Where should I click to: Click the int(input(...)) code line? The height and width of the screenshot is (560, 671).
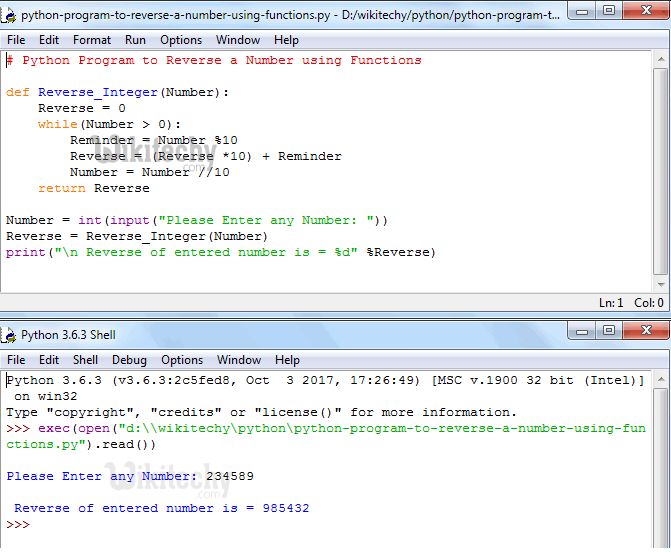pos(197,220)
